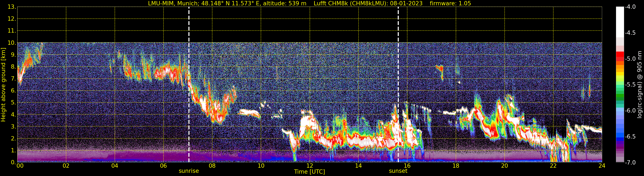644x176 pixels.
Task: Click the time axis tick label '12'
Action: click(x=310, y=166)
